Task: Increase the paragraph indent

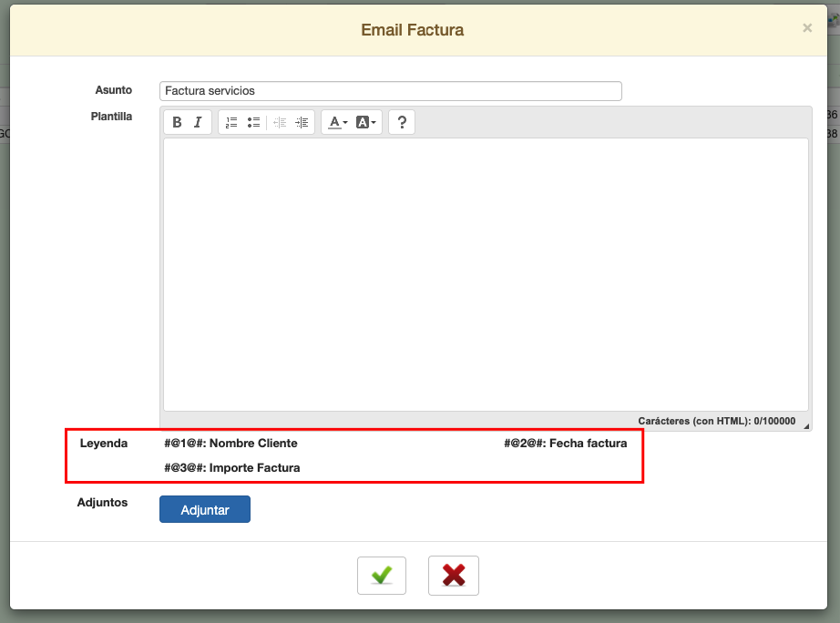Action: pyautogui.click(x=302, y=122)
